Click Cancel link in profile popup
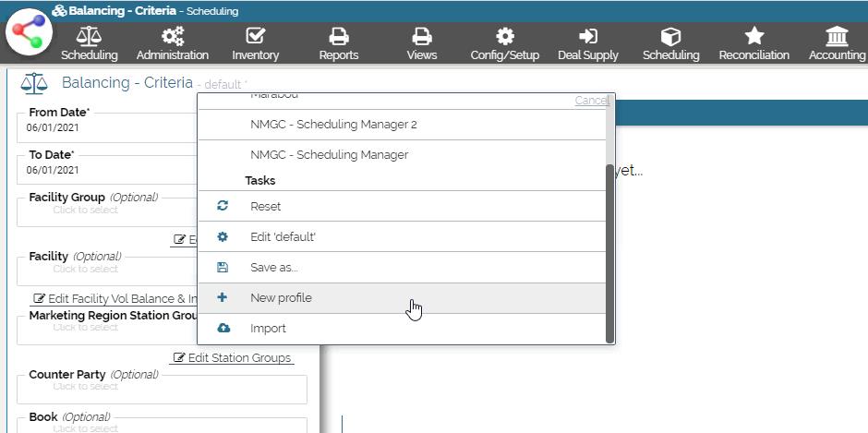 [x=591, y=101]
